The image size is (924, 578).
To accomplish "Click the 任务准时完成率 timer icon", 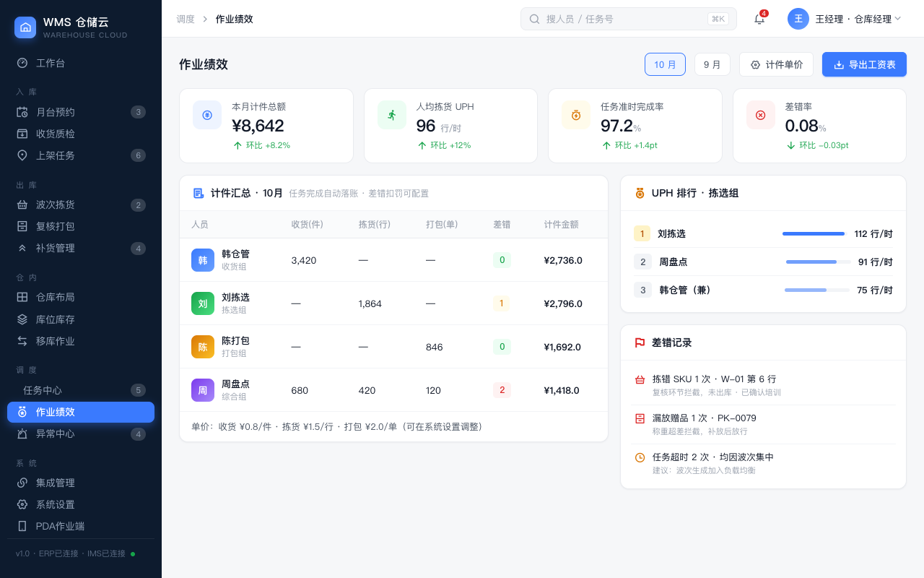I will point(576,115).
